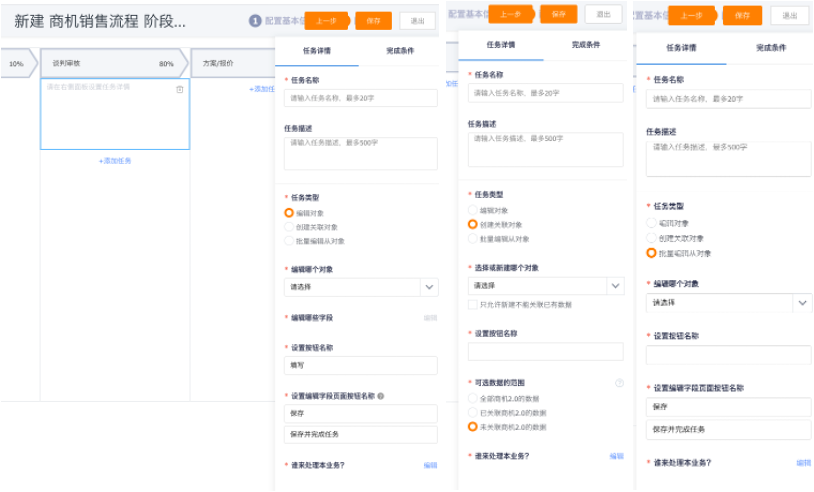814x492 pixels.
Task: Click 退出 button in the left panel header
Action: (x=416, y=21)
